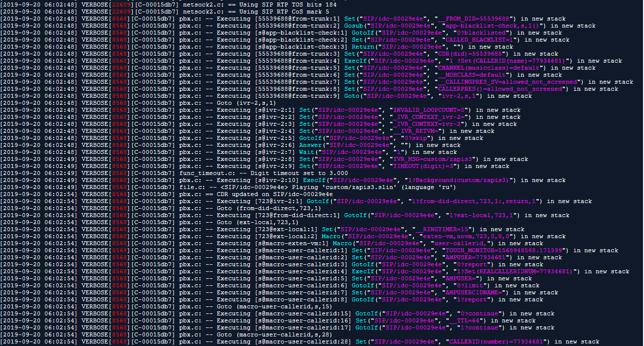The width and height of the screenshot is (644, 346).
Task: Click the "1?report" GotoIf condition
Action: pos(471,299)
